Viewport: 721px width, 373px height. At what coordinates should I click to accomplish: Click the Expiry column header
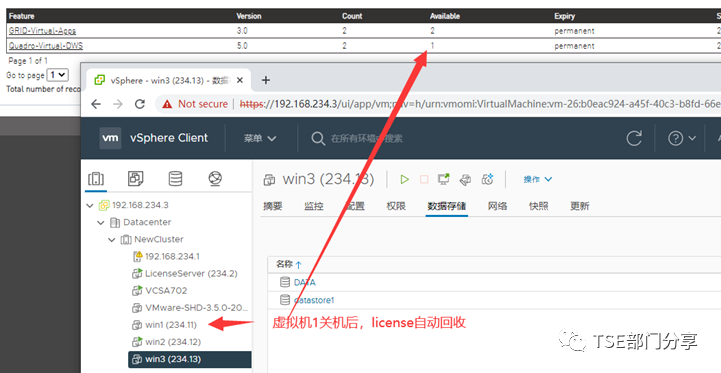click(x=565, y=16)
